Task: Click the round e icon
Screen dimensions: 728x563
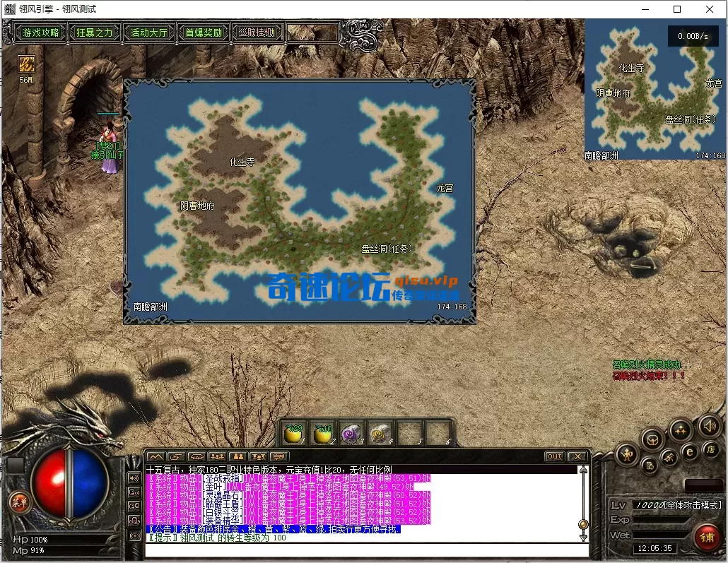Action: point(690,451)
